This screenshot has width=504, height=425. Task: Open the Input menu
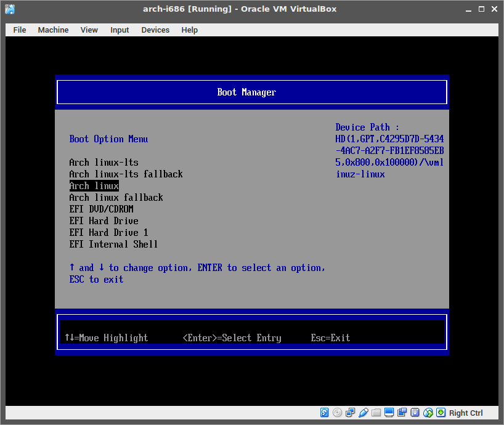click(120, 30)
